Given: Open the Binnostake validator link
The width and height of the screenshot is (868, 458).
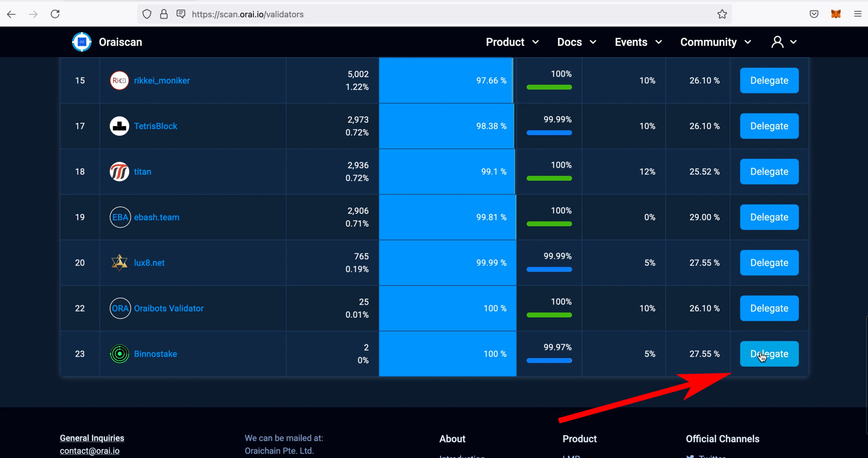Looking at the screenshot, I should point(155,354).
